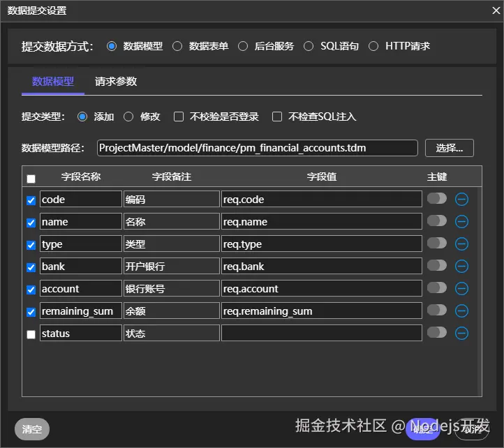Click the 选择... button for model path

[x=450, y=148]
